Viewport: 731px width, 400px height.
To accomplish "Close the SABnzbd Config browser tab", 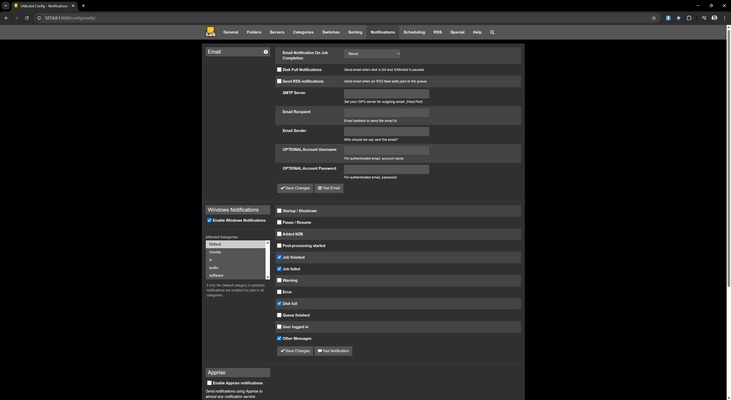I will pos(73,6).
